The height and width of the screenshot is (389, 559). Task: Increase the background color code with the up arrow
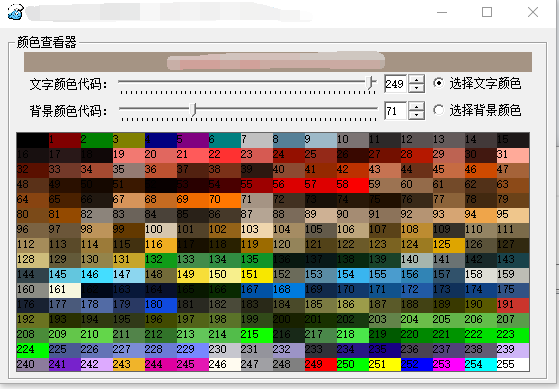(416, 107)
